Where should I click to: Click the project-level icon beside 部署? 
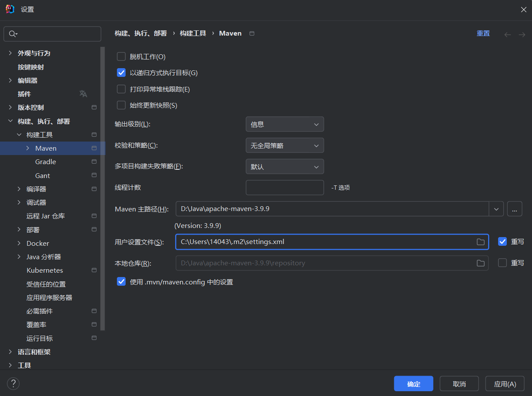(x=94, y=229)
